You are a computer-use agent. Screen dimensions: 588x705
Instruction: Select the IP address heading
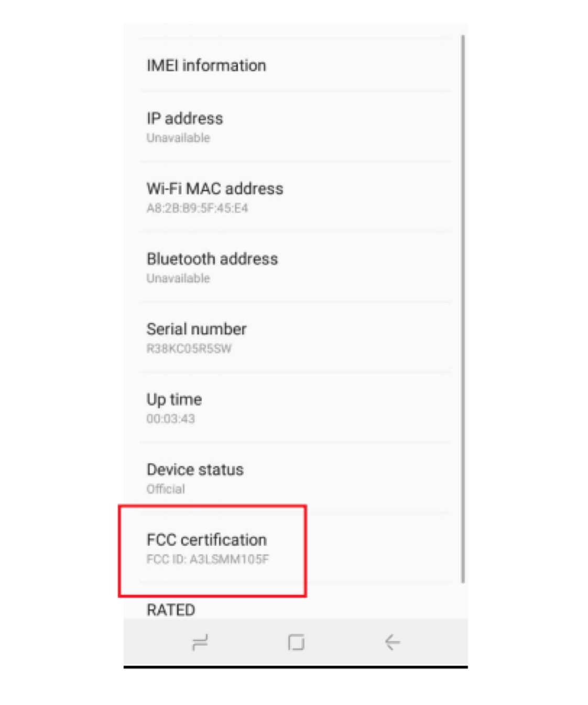pyautogui.click(x=184, y=118)
